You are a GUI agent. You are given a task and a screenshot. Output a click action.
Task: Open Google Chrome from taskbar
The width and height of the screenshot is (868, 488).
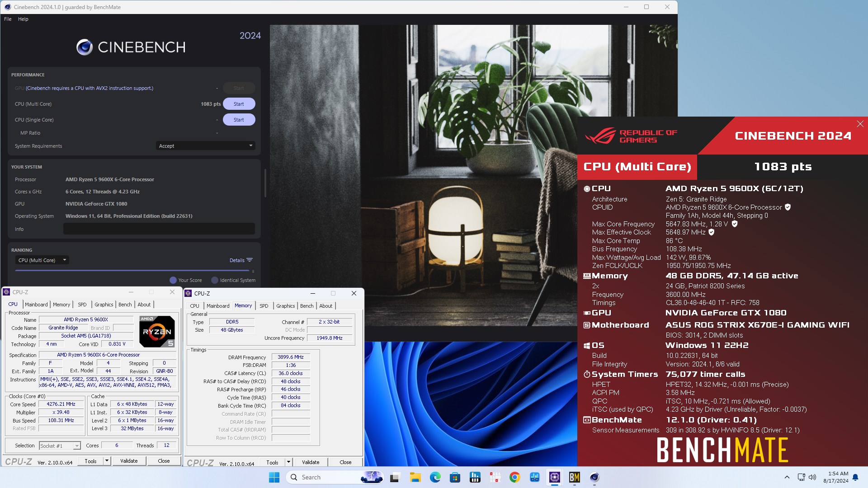[514, 477]
